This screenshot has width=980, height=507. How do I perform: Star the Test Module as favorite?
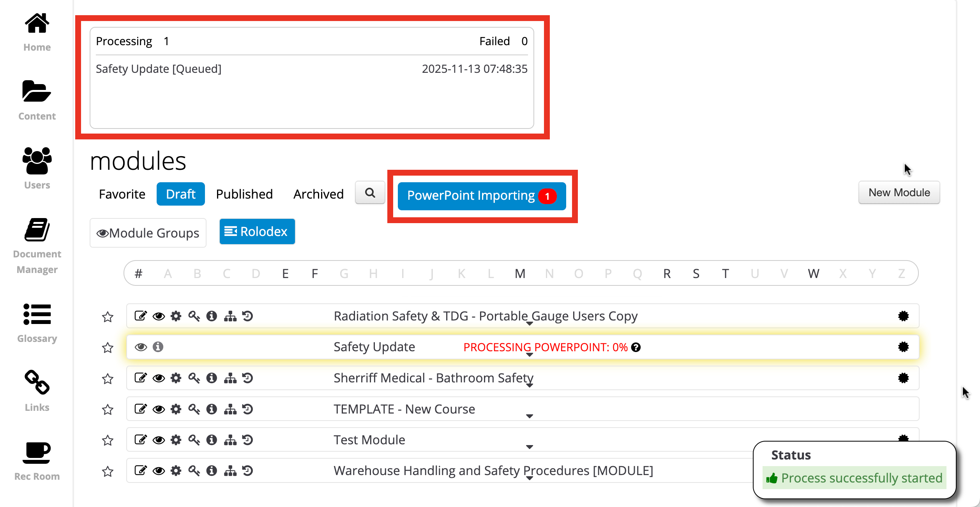click(108, 440)
